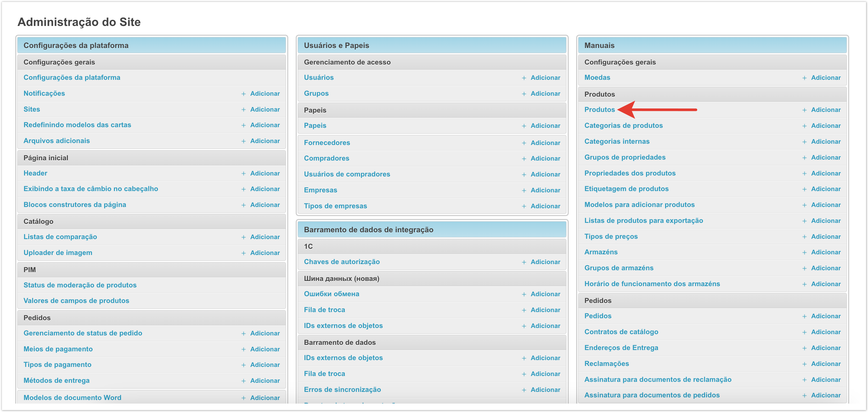
Task: Click plus icon in Reclamações row
Action: tap(804, 364)
